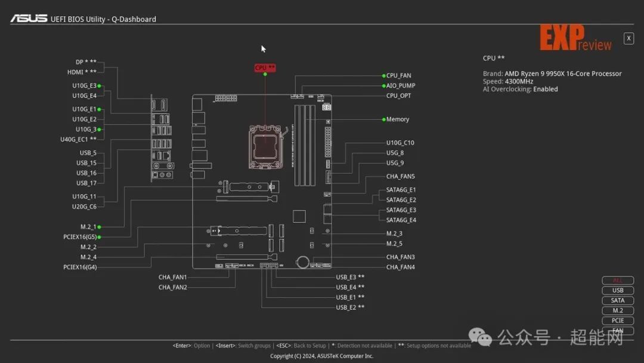Viewport: 644px width, 363px height.
Task: Click the CHA_FAN2 header label
Action: pos(172,287)
